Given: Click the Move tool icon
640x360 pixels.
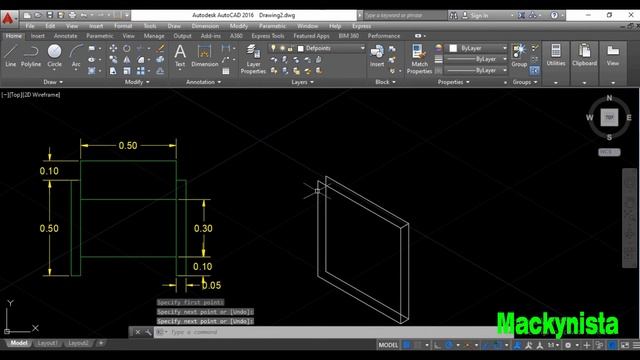Looking at the screenshot, I should (113, 49).
